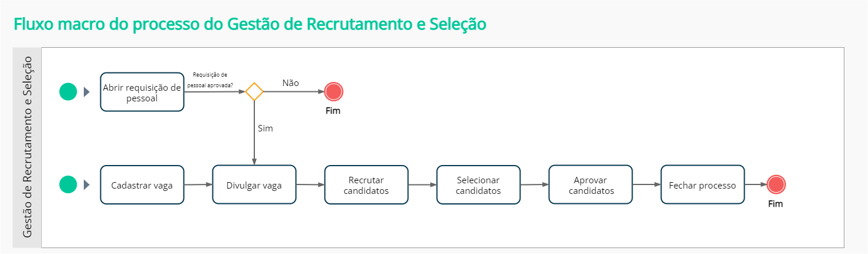868x254 pixels.
Task: Click the green start event beside Abrir requisição
Action: [x=68, y=91]
